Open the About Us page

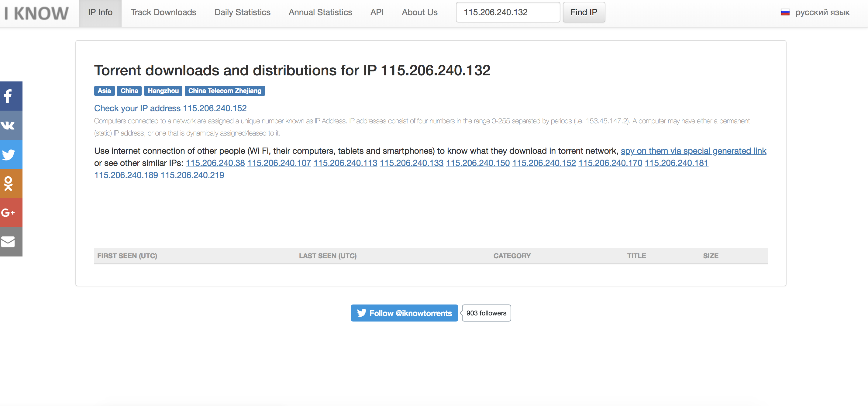419,12
